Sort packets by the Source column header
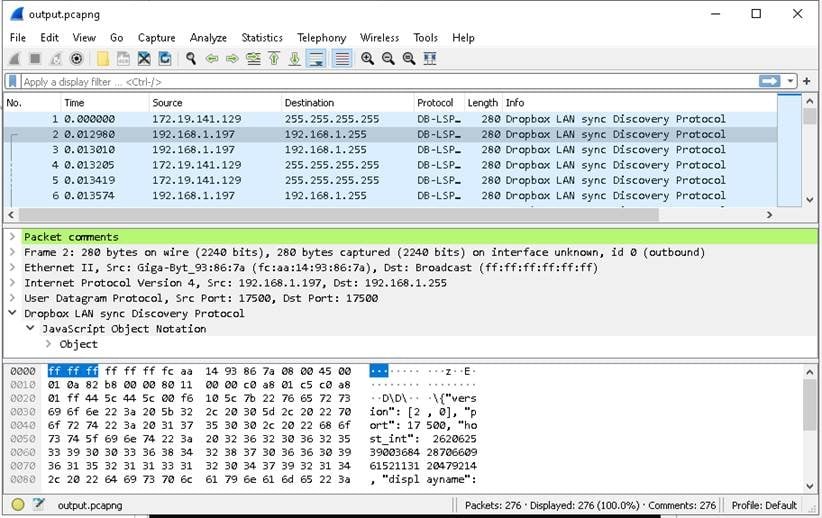 coord(215,103)
